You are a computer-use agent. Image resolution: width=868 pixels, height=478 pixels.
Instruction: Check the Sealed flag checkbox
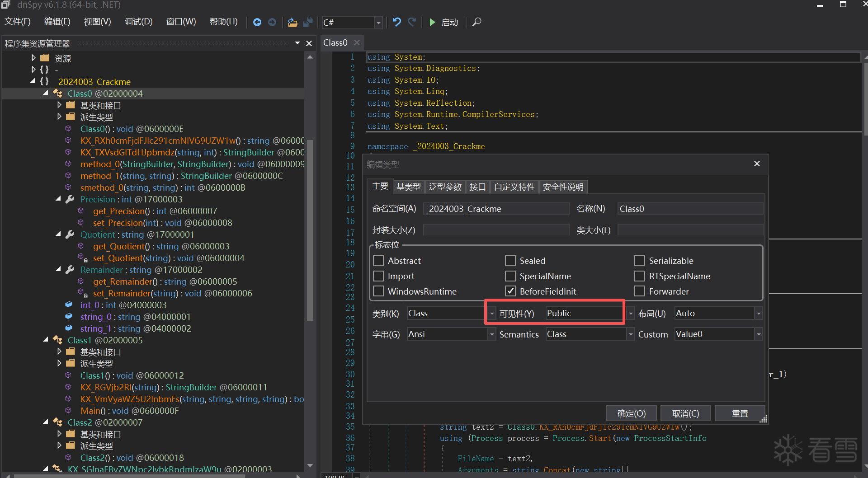click(510, 261)
